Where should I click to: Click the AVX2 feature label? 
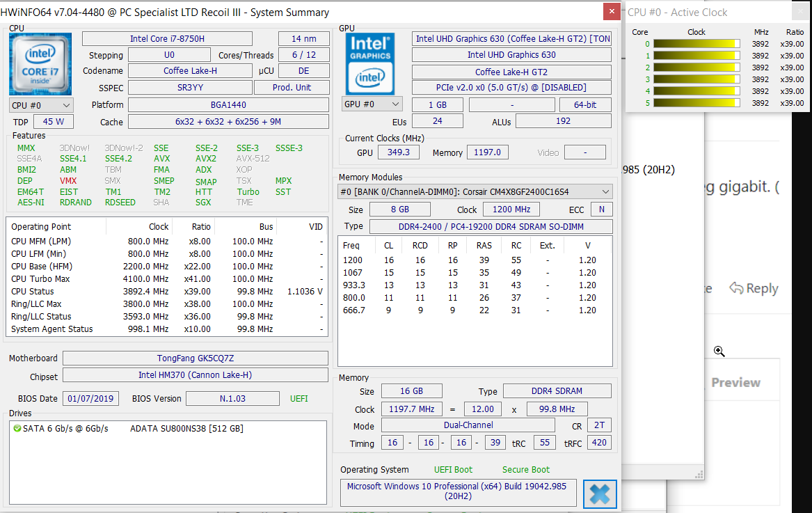(x=205, y=159)
